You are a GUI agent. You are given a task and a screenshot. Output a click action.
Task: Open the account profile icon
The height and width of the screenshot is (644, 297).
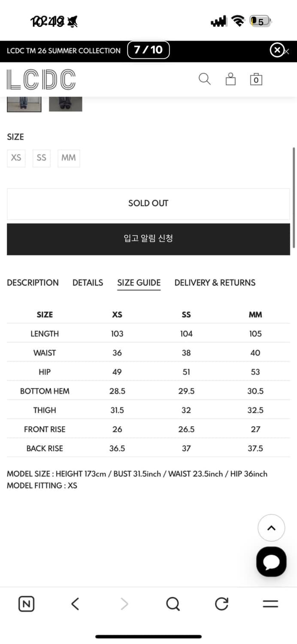pos(230,79)
